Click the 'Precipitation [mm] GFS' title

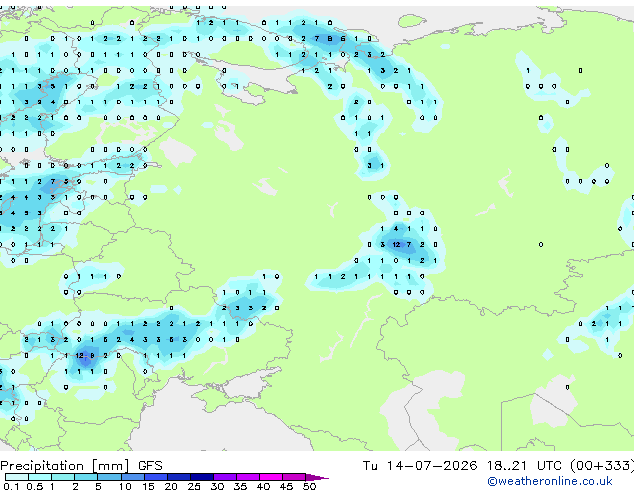click(81, 466)
